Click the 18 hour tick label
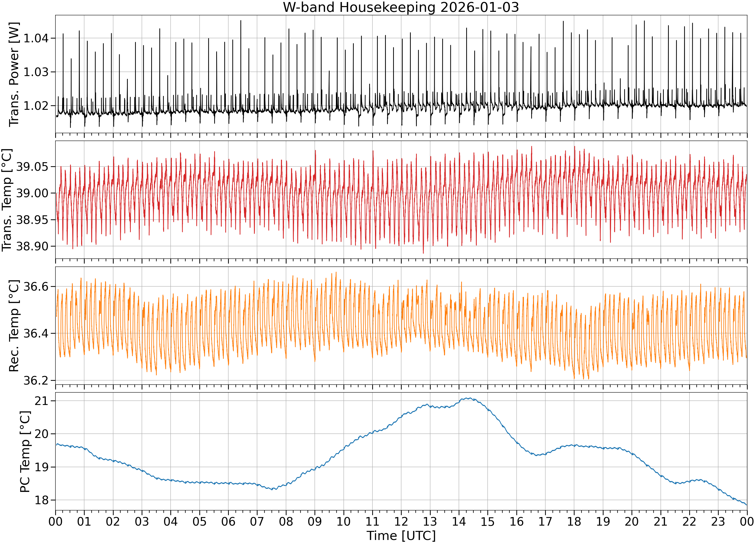 click(x=574, y=521)
